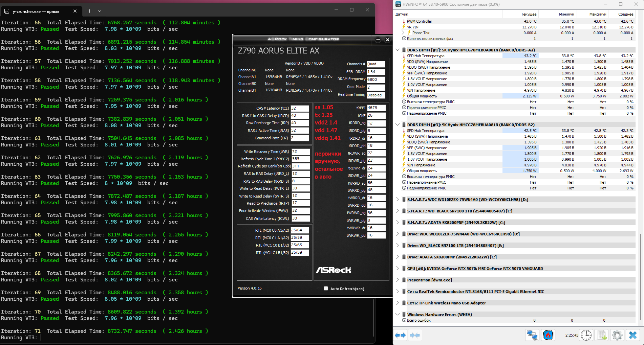Click the thermometer icon on PWM Controller row
Viewport: 644px width, 345px height.
(404, 21)
